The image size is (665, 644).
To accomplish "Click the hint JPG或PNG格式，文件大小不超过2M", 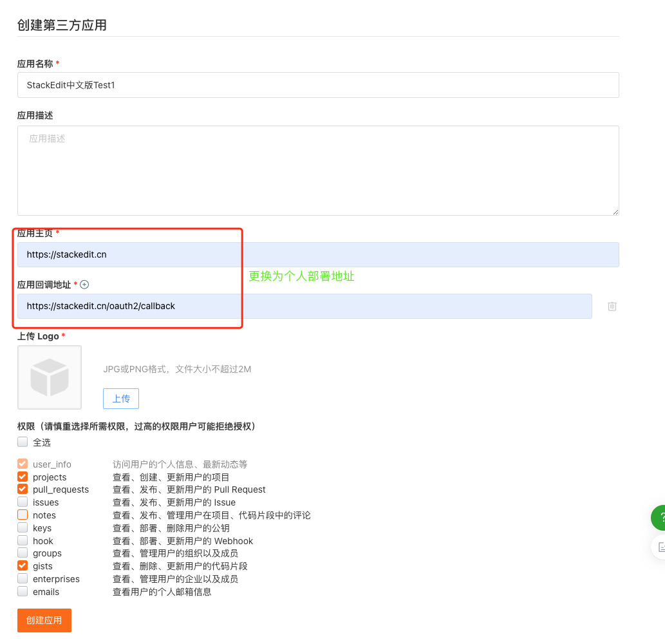I will pyautogui.click(x=177, y=369).
